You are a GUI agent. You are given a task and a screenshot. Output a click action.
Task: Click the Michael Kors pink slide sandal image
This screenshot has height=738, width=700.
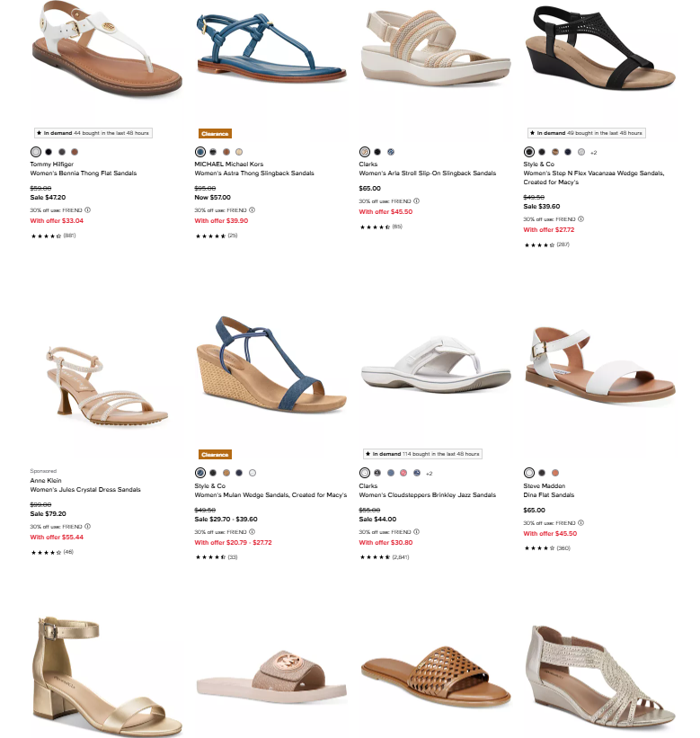tap(271, 677)
